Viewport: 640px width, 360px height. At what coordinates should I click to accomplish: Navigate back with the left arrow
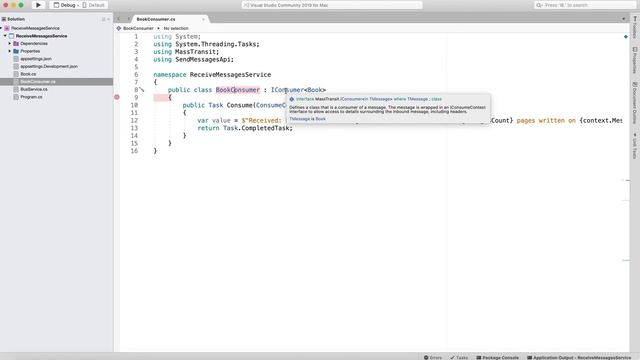(x=119, y=19)
